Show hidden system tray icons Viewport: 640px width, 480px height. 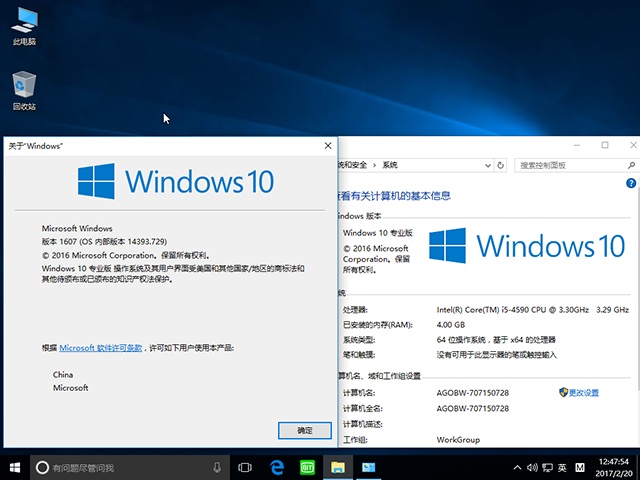point(515,467)
